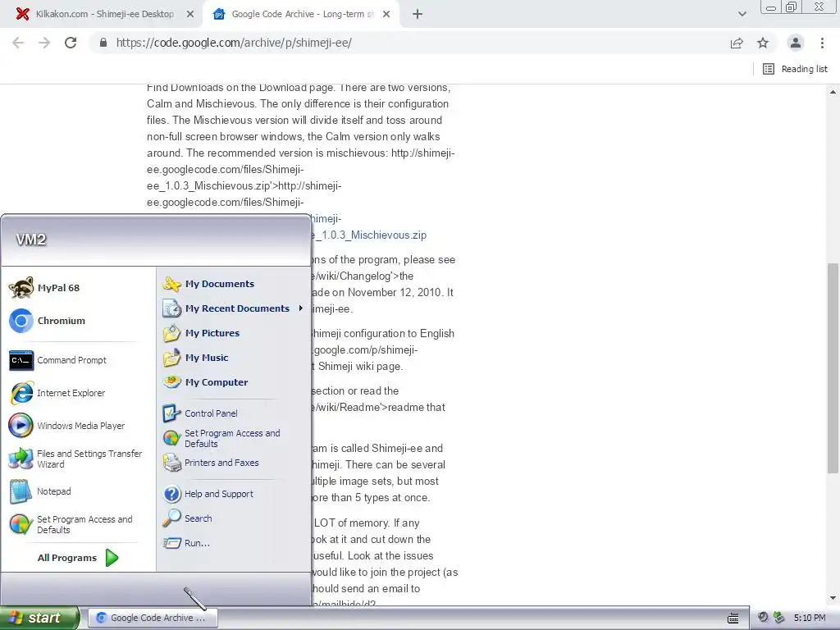Close the Google Code Archive tab

(x=386, y=15)
